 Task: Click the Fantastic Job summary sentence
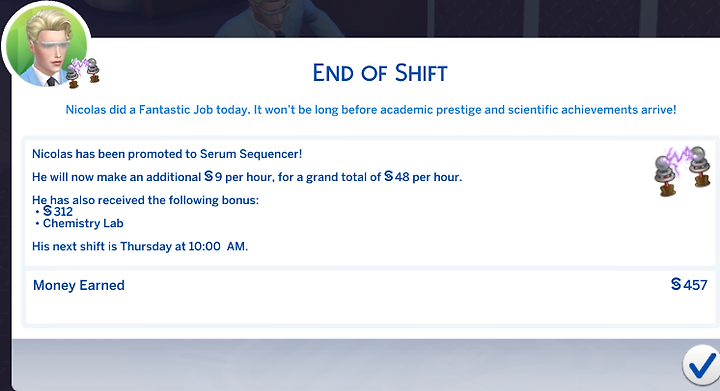click(371, 110)
